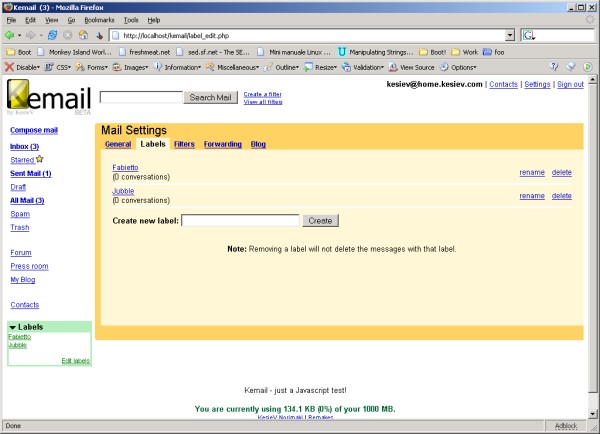This screenshot has width=600, height=434.
Task: Open the Inbox (3) link
Action: tap(24, 146)
